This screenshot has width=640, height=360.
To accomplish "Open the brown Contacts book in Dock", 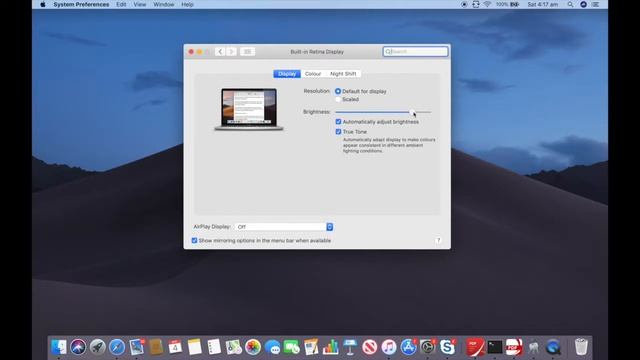I will (x=156, y=347).
